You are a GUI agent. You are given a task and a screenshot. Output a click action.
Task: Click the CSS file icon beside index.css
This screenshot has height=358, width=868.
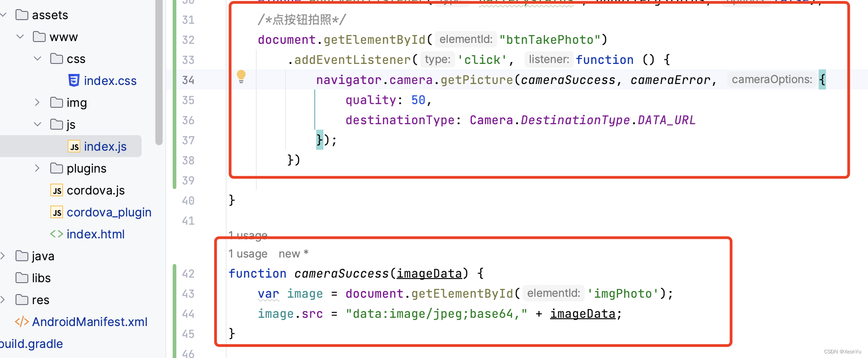74,80
